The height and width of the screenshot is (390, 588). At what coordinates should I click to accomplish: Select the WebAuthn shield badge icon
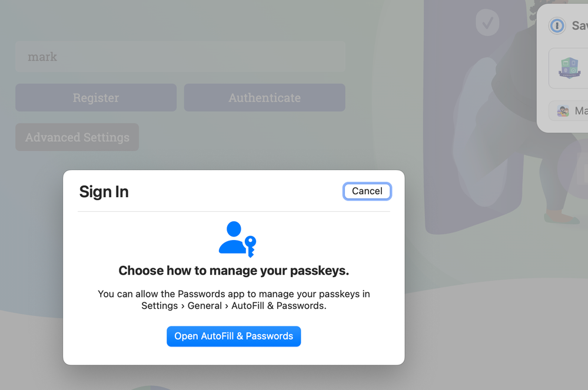pyautogui.click(x=569, y=68)
